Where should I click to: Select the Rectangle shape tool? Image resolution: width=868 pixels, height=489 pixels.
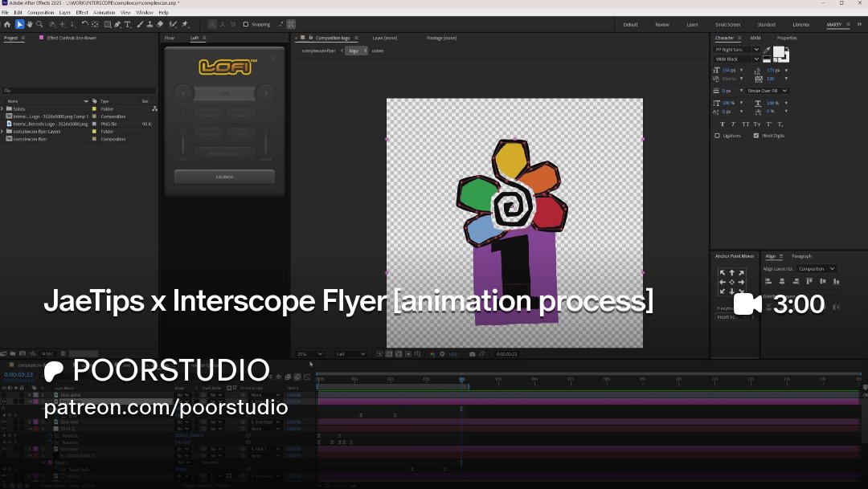[108, 24]
